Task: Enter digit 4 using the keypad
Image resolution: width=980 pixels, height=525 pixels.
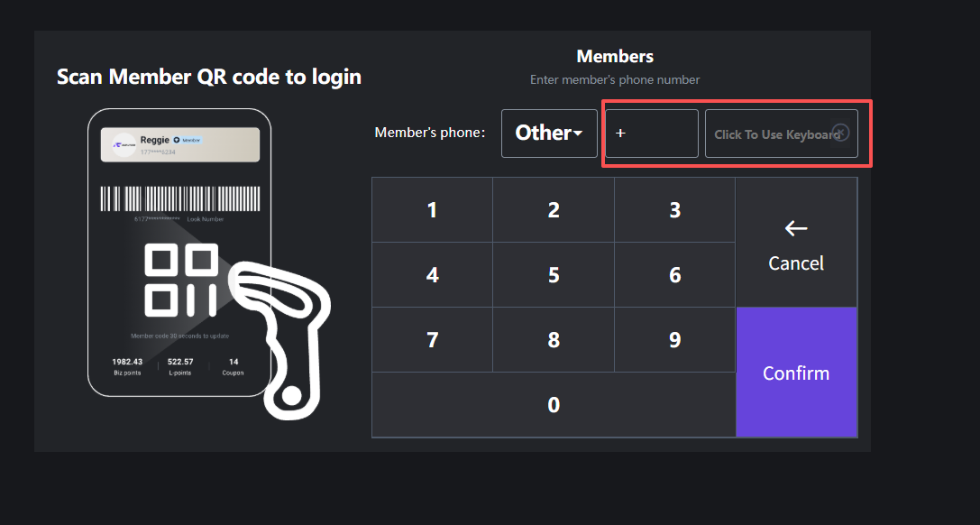Action: click(x=433, y=275)
